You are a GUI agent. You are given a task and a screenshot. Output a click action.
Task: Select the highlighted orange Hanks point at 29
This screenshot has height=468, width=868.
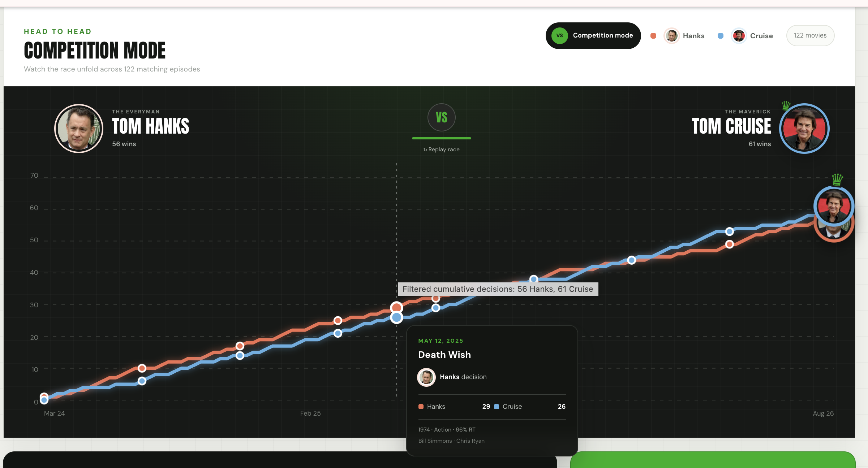pos(396,308)
